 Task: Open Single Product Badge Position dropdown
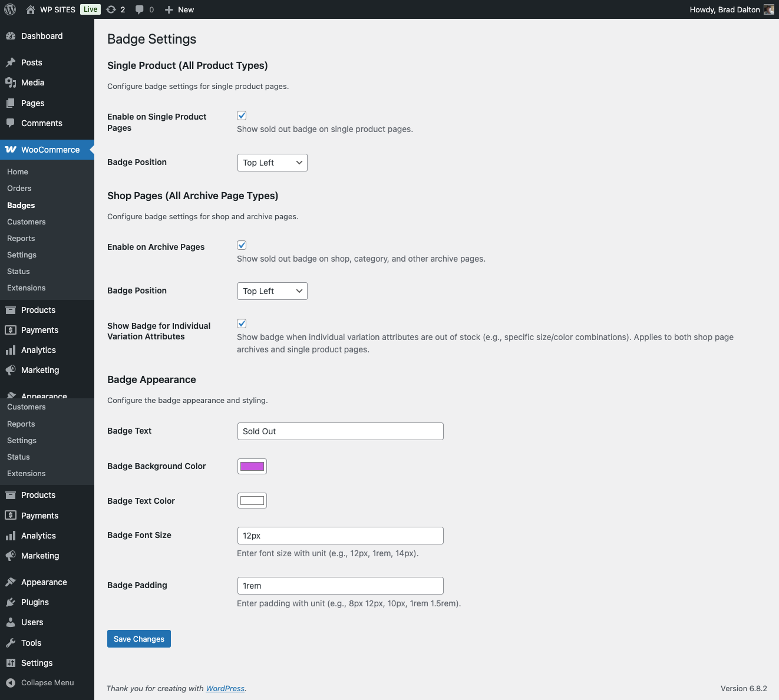(272, 163)
